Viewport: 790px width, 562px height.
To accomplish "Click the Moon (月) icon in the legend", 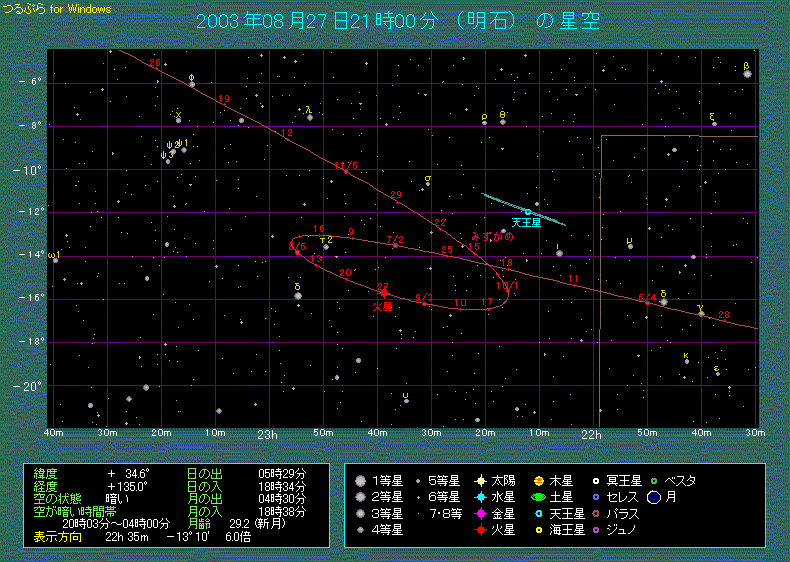I will point(654,497).
